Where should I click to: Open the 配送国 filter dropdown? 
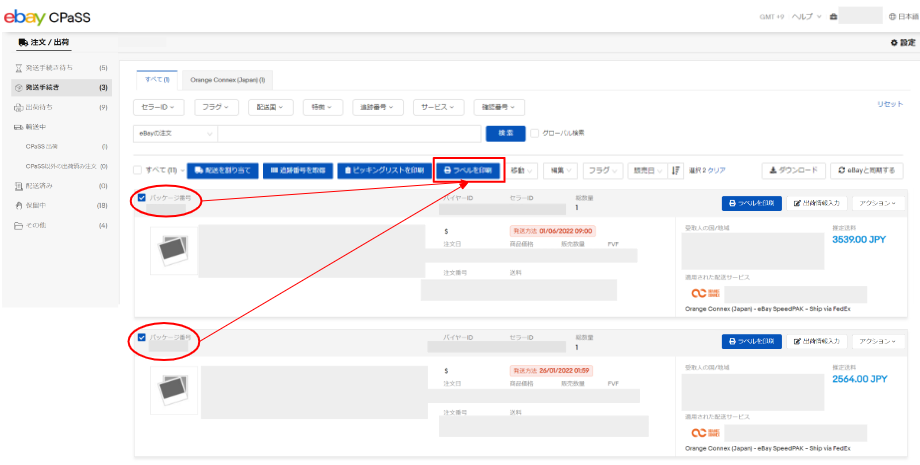266,107
